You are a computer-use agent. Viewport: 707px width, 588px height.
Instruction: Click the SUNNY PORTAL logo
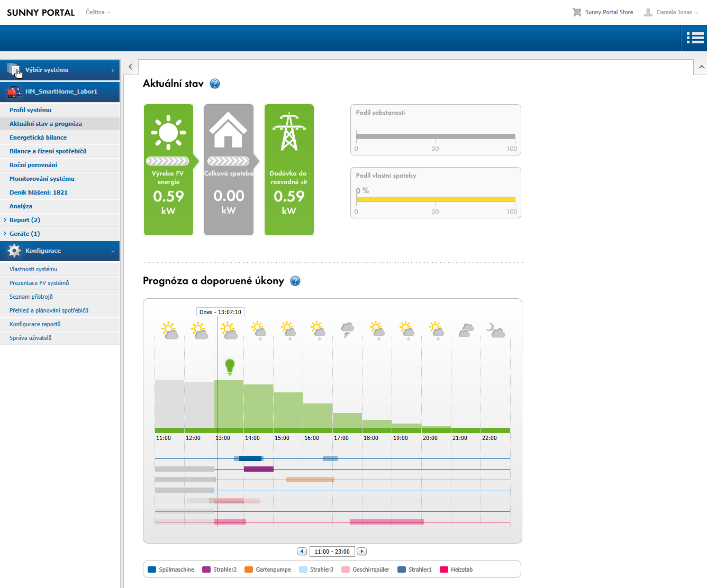(x=41, y=13)
